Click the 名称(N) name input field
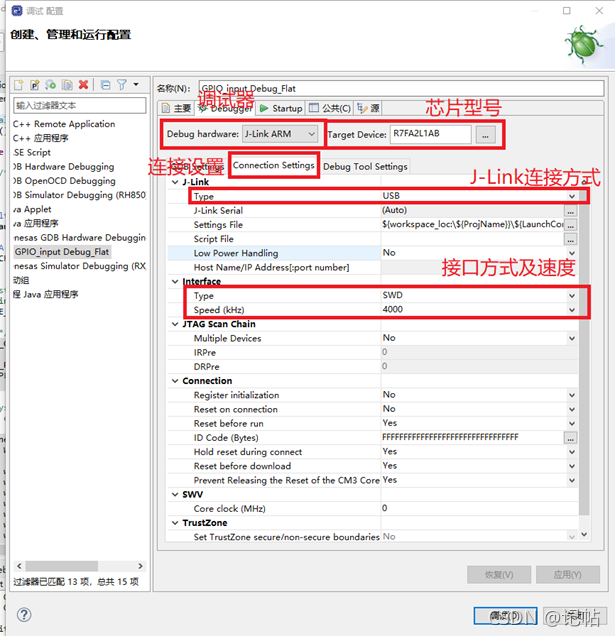Image resolution: width=615 pixels, height=636 pixels. pyautogui.click(x=401, y=88)
